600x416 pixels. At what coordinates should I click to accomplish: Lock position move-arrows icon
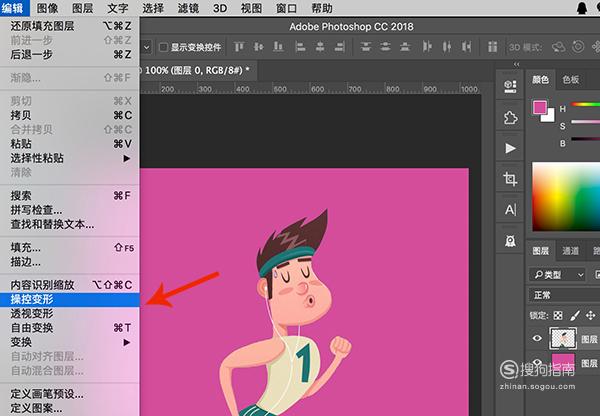pos(591,315)
